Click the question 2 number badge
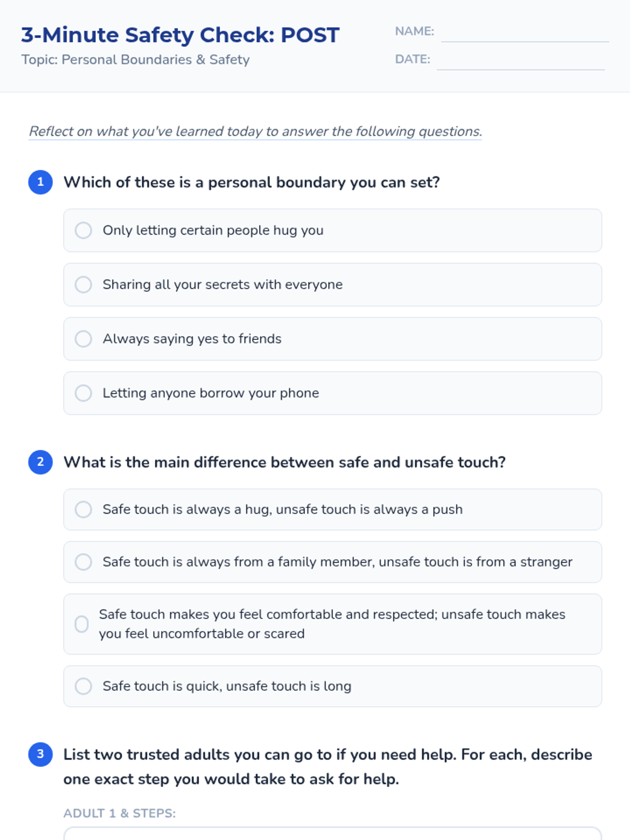This screenshot has width=630, height=840. [x=40, y=462]
